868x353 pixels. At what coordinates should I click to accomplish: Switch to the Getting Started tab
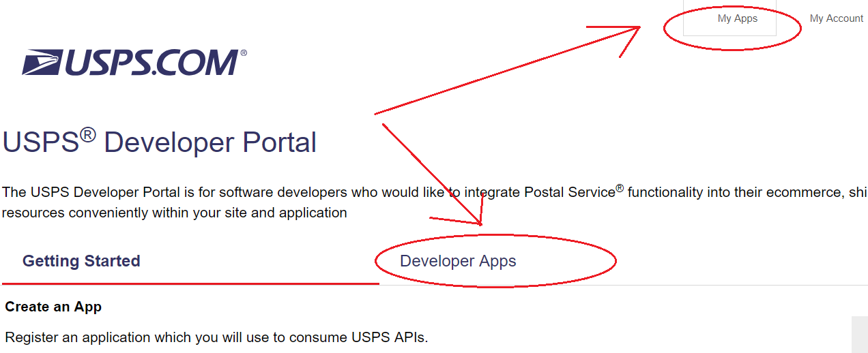coord(81,261)
